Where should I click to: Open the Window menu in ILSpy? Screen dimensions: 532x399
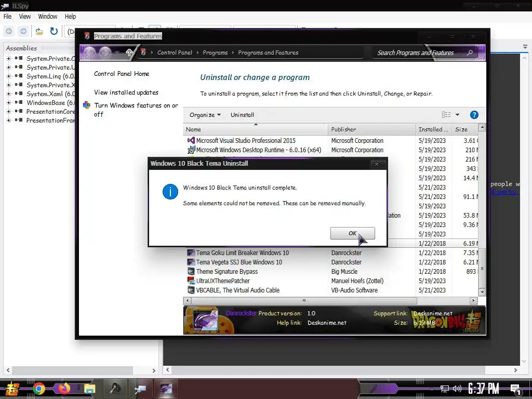pos(47,16)
